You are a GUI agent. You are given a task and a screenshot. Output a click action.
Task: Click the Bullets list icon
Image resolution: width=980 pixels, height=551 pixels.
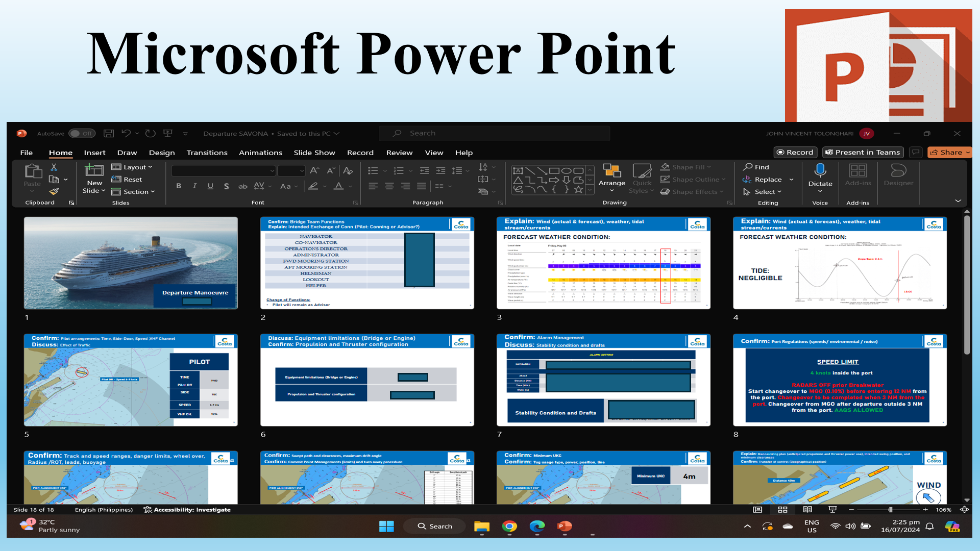click(373, 170)
